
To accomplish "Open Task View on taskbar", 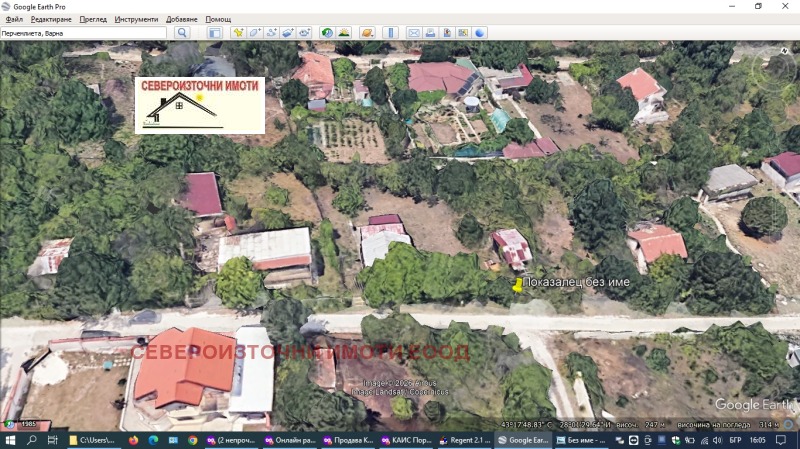I will coord(52,440).
